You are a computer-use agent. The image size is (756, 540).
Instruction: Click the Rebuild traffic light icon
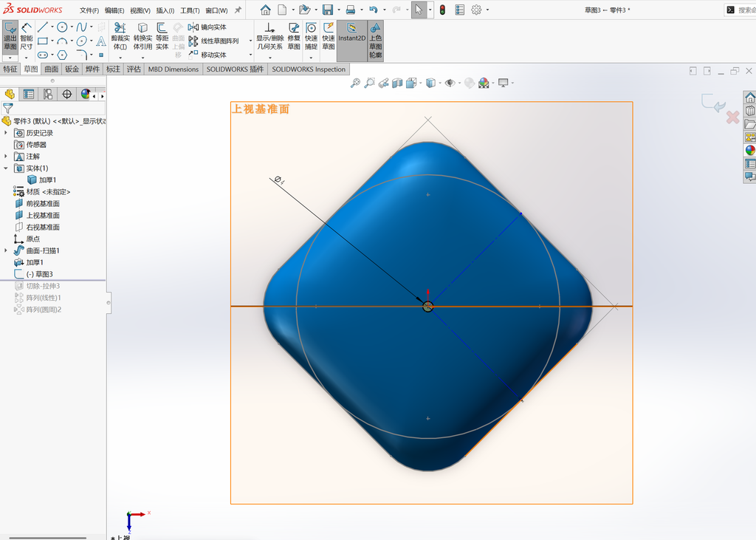[443, 10]
